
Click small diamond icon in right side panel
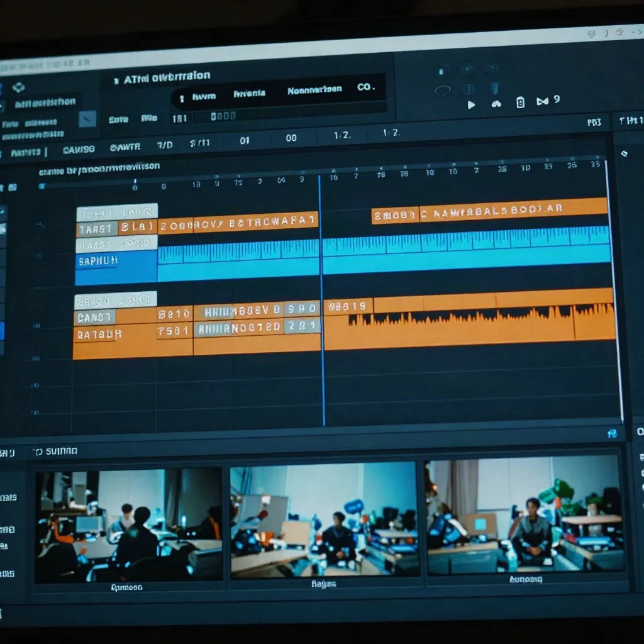coord(625,153)
